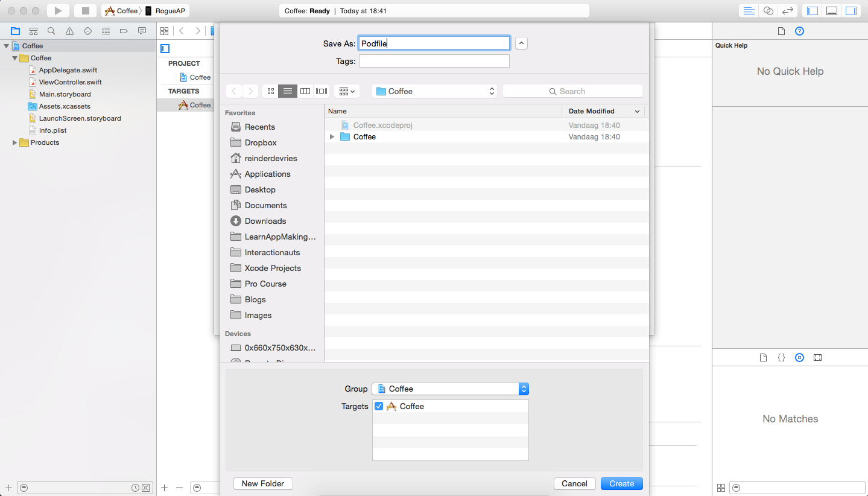868x496 pixels.
Task: Toggle the Navigator pane visibility
Action: 813,11
